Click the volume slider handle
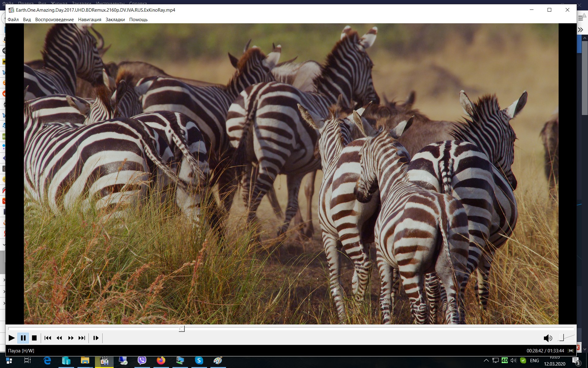 tap(561, 337)
